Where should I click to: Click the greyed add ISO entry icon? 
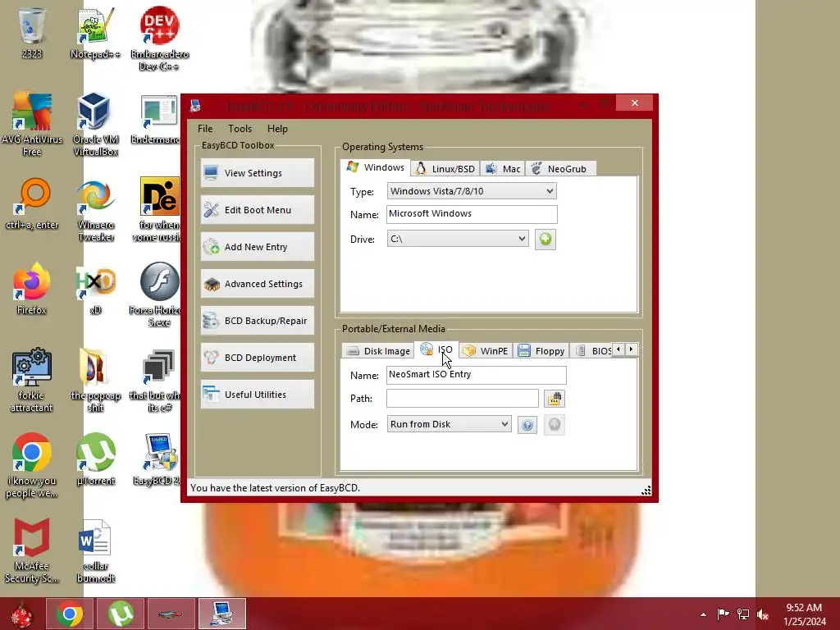(x=555, y=425)
